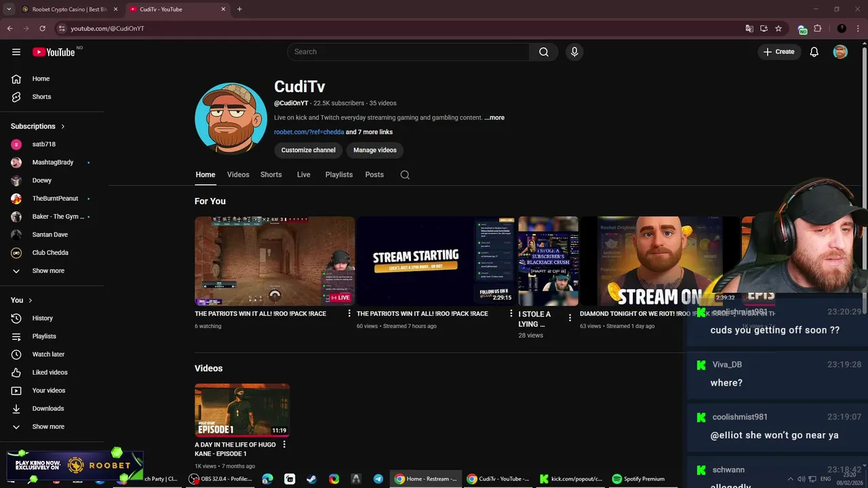
Task: Bookmark this page with the star icon
Action: coord(778,28)
